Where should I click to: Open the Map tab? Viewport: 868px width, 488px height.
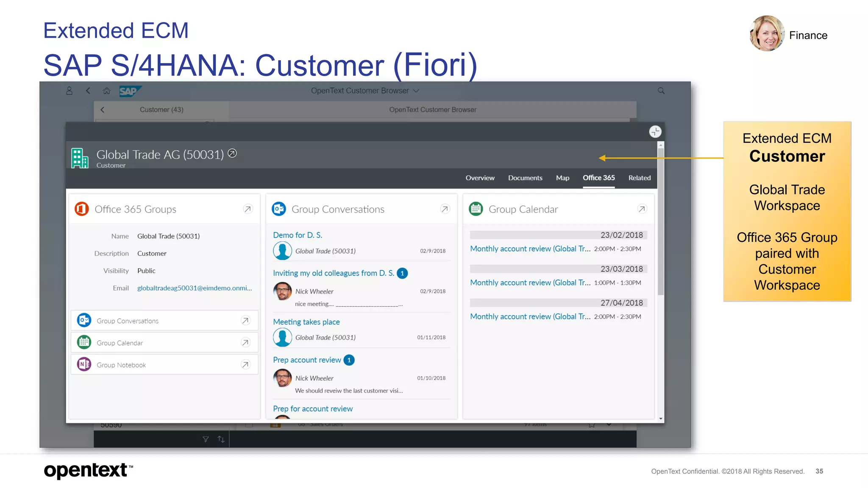tap(562, 178)
